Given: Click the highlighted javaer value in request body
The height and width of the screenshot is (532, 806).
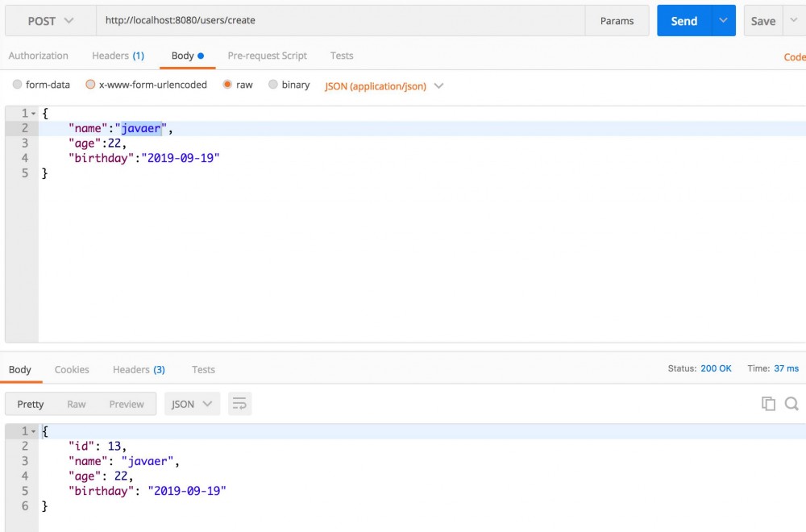Looking at the screenshot, I should coord(141,128).
